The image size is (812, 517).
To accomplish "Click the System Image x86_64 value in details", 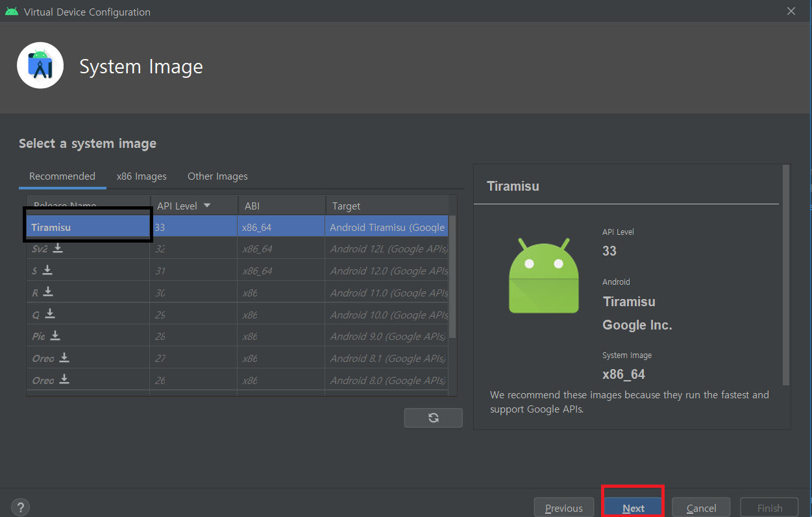I will click(624, 374).
